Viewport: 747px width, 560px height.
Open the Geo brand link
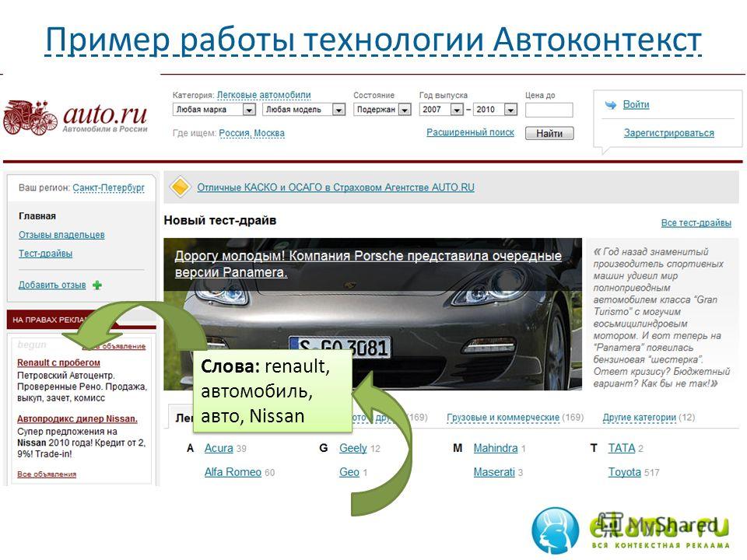(349, 472)
